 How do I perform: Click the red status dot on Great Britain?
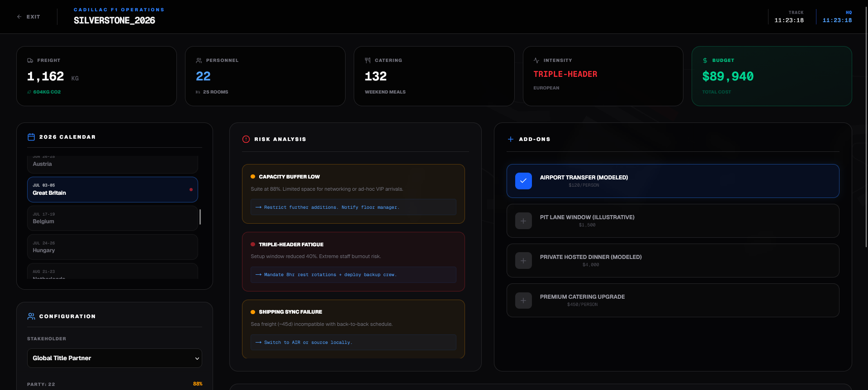pyautogui.click(x=191, y=189)
